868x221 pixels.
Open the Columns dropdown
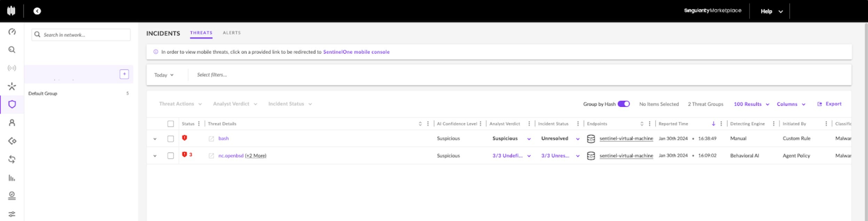pos(791,104)
